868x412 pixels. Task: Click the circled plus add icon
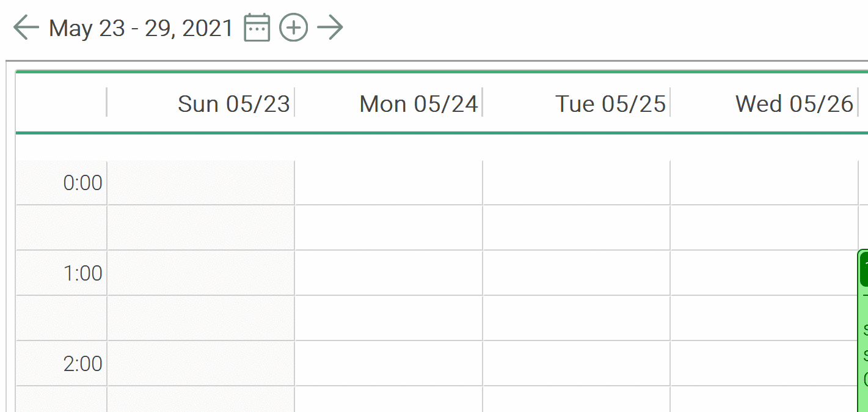[293, 28]
